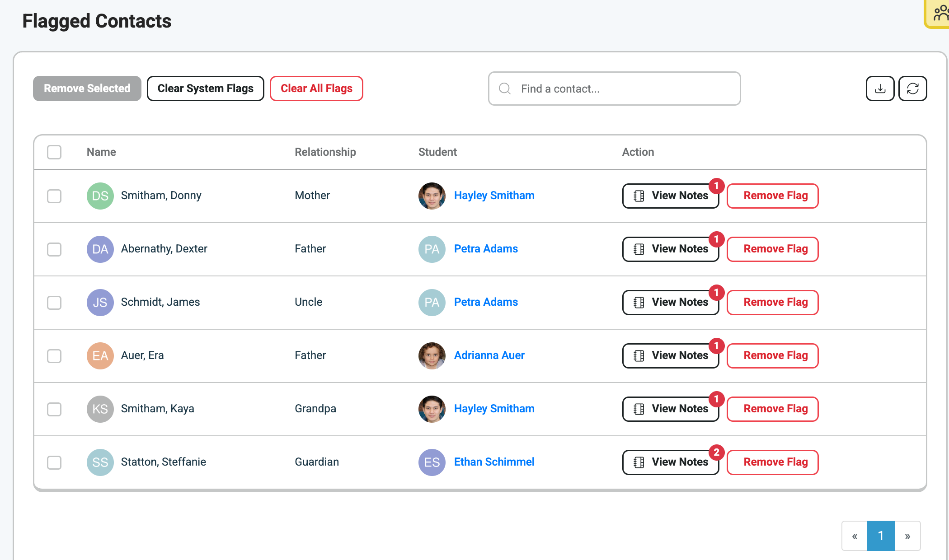The height and width of the screenshot is (560, 949).
Task: Click Clear System Flags button
Action: (205, 89)
